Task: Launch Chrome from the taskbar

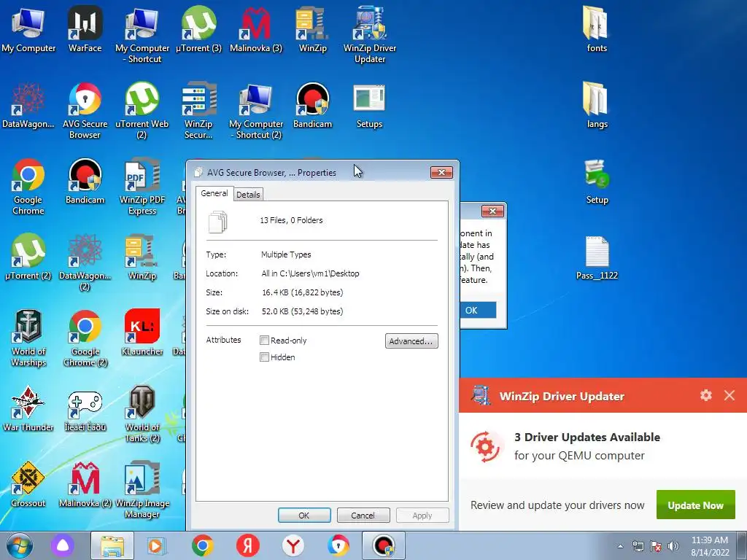Action: [203, 545]
